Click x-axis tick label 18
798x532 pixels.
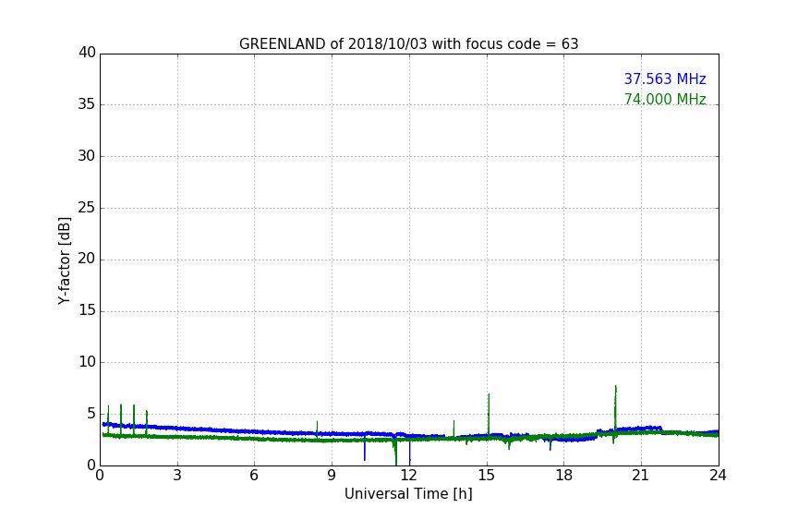pyautogui.click(x=564, y=476)
